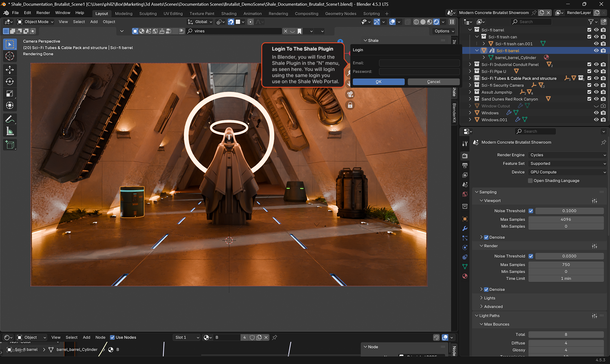
Task: Disable Assult Jumpship in renders
Action: (603, 92)
